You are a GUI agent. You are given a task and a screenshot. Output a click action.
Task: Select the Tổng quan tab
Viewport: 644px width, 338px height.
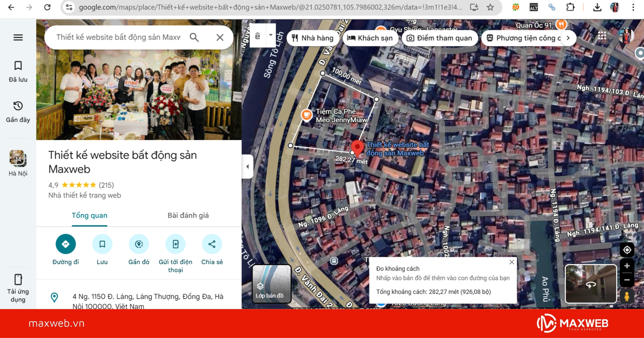point(90,216)
